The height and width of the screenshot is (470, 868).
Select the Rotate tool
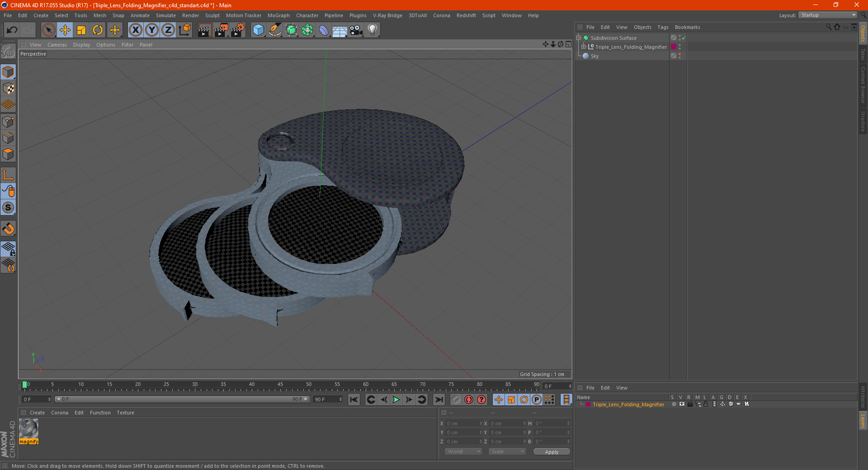point(98,30)
